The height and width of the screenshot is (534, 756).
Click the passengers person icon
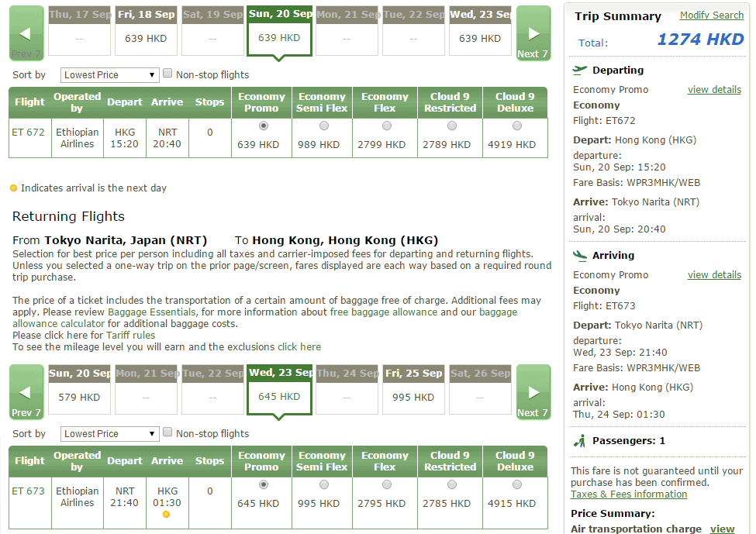click(579, 441)
